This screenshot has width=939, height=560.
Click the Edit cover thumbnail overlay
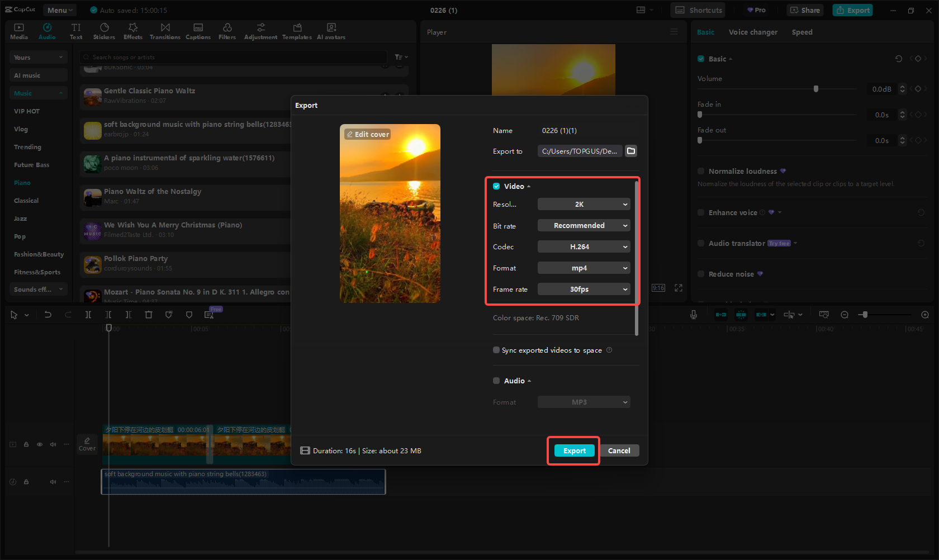pyautogui.click(x=368, y=135)
